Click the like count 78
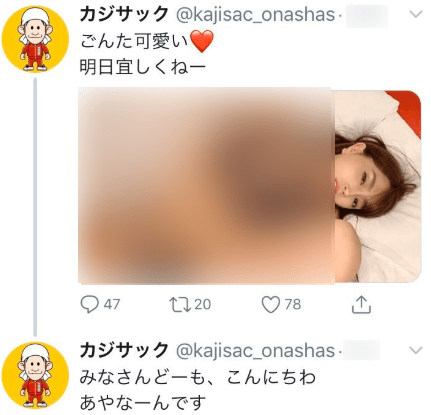The width and height of the screenshot is (431, 415). (293, 305)
